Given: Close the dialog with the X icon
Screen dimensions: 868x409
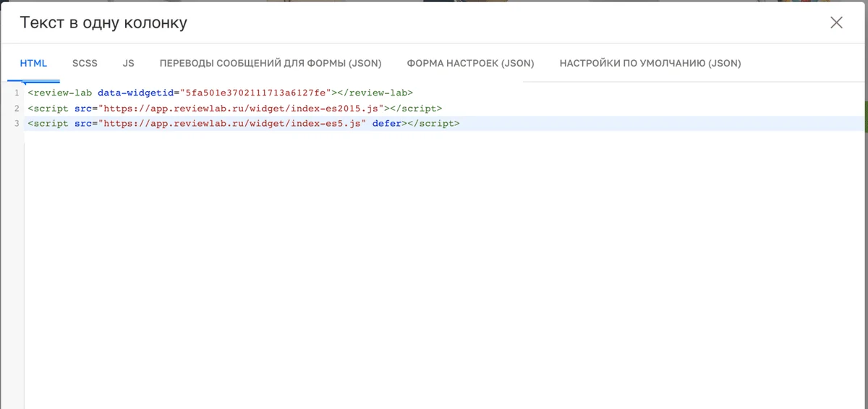Looking at the screenshot, I should (x=836, y=22).
